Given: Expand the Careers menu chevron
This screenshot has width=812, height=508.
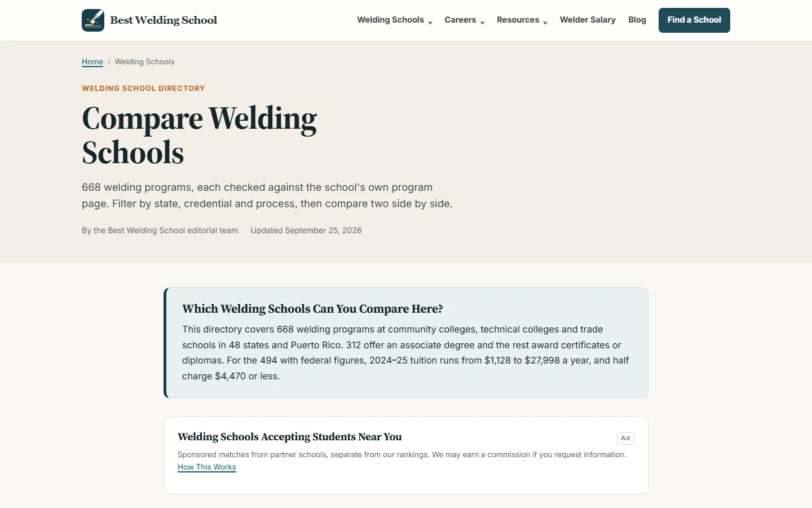Looking at the screenshot, I should click(482, 23).
